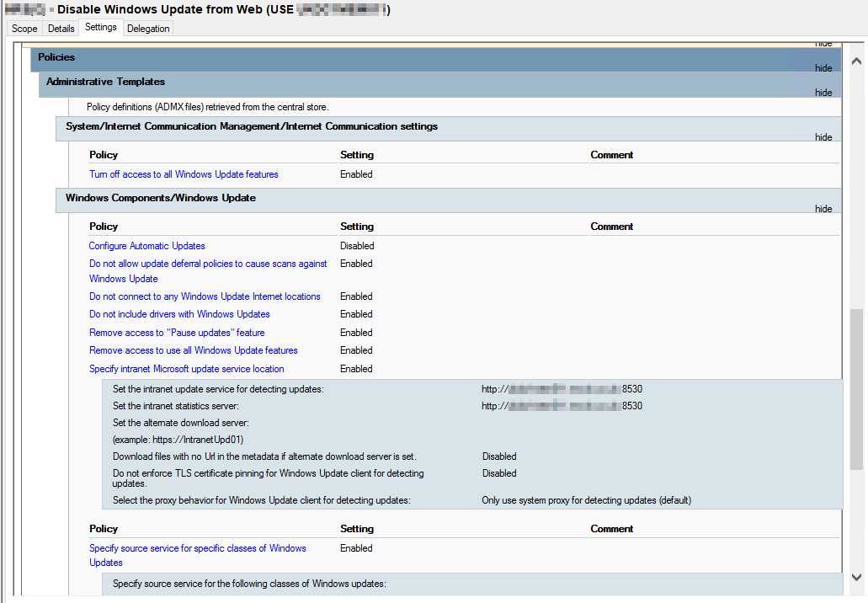Click Enabled setting for 'Turn off access' policy
Viewport: 868px width, 603px height.
pos(356,173)
